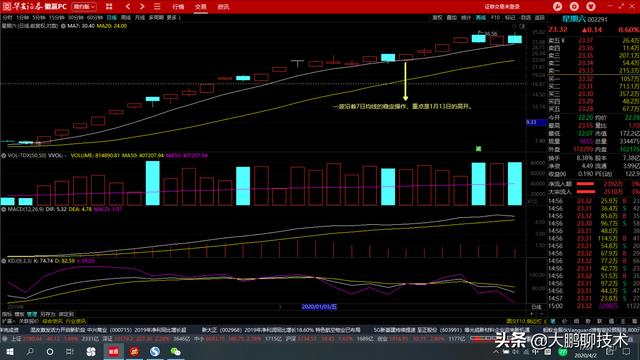Open the three-line hamburger menu icon
640x360 pixels.
157,7
